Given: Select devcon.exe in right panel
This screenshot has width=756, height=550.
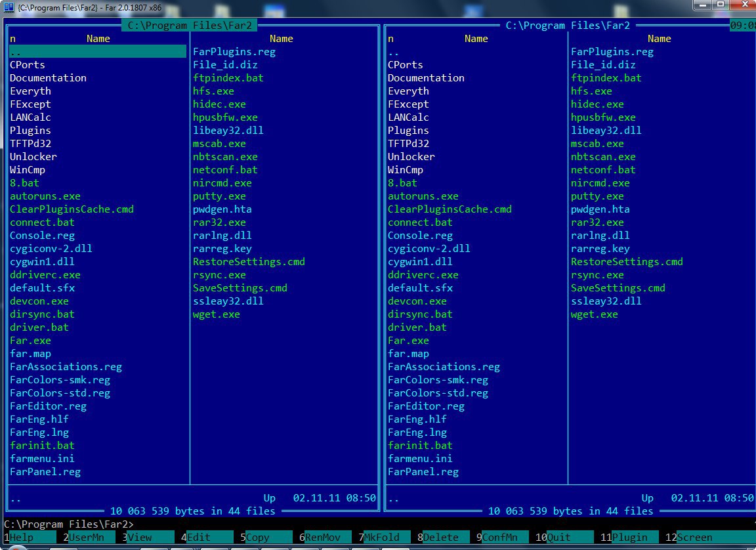Looking at the screenshot, I should [x=417, y=301].
